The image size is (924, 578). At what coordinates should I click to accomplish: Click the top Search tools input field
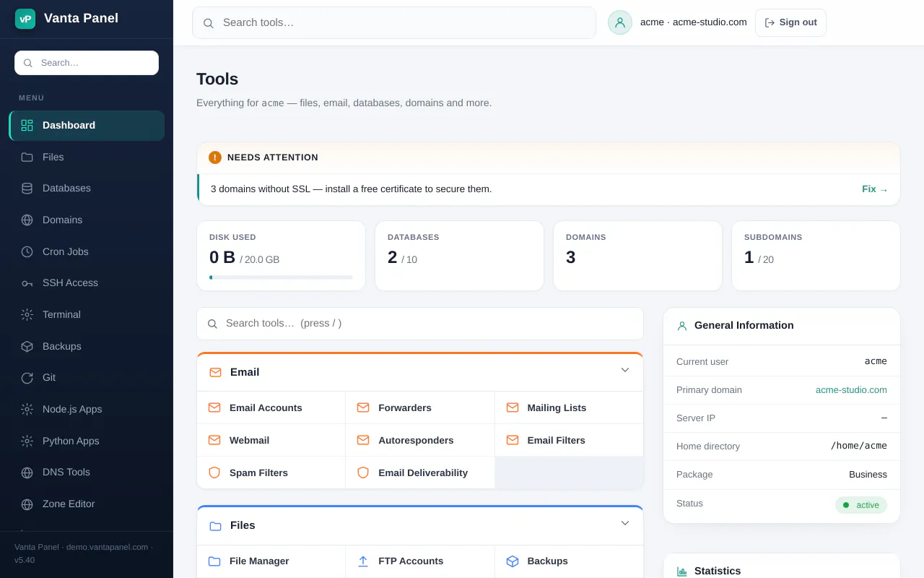click(x=394, y=22)
